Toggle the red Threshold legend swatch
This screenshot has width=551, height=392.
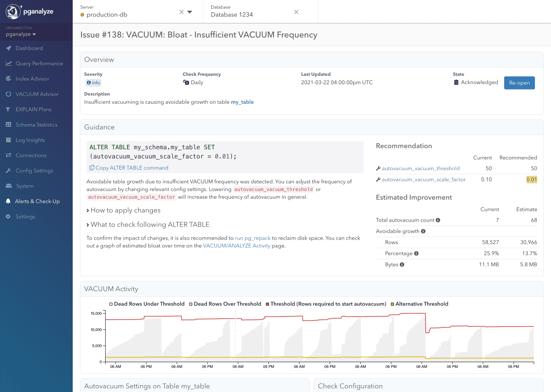[x=267, y=304]
